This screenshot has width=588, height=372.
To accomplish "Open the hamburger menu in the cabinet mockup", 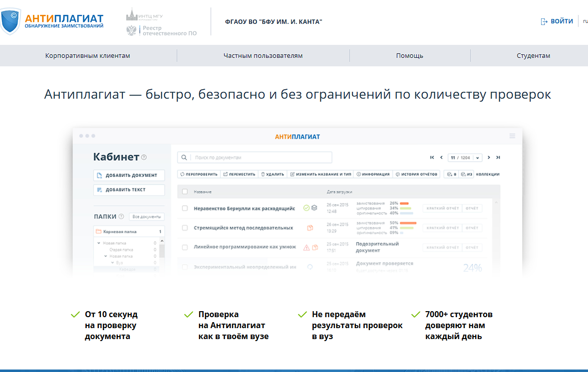I will [x=512, y=135].
